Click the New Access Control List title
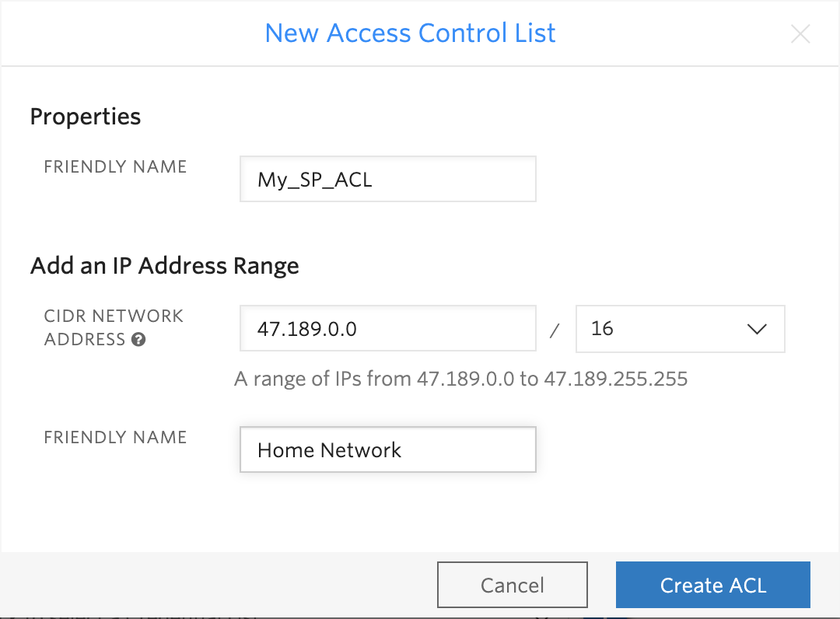The image size is (840, 619). 411,33
